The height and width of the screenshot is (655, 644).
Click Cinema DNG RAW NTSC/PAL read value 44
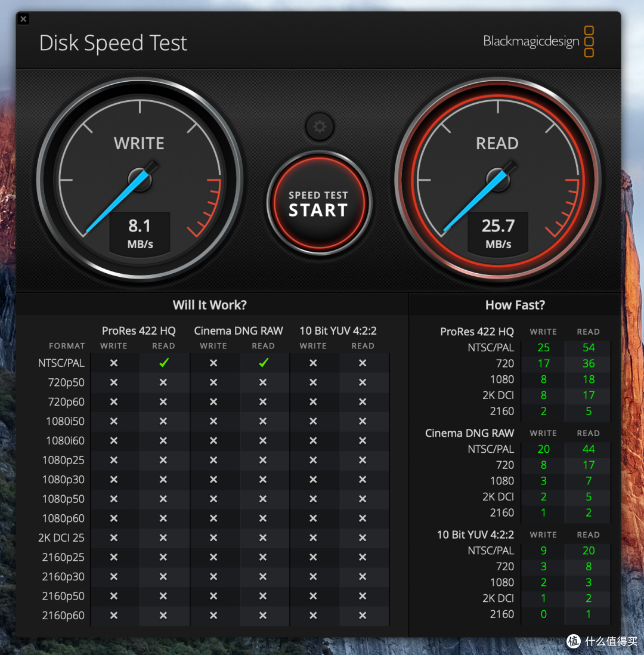click(589, 449)
